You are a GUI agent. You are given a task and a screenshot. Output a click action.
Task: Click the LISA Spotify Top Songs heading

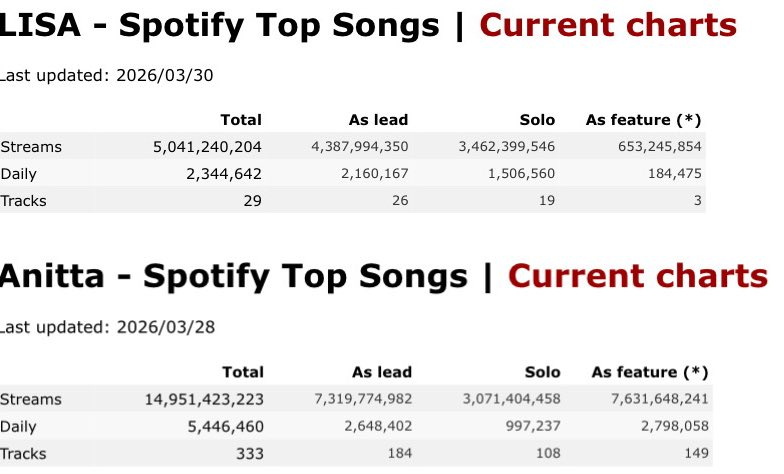[225, 26]
